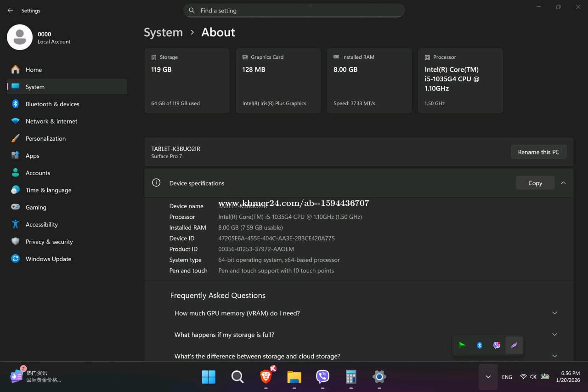Open the Calculator app on the taskbar
The width and height of the screenshot is (588, 392).
click(x=351, y=377)
